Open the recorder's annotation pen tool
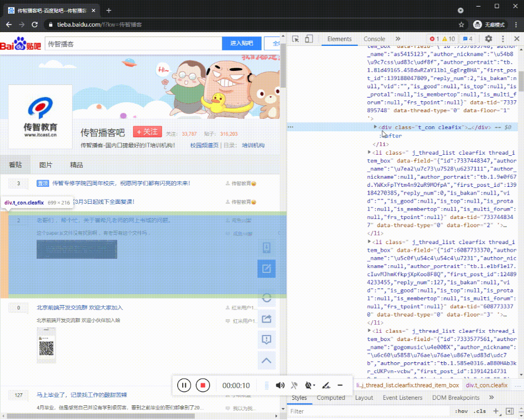This screenshot has width=524, height=420. [x=326, y=385]
